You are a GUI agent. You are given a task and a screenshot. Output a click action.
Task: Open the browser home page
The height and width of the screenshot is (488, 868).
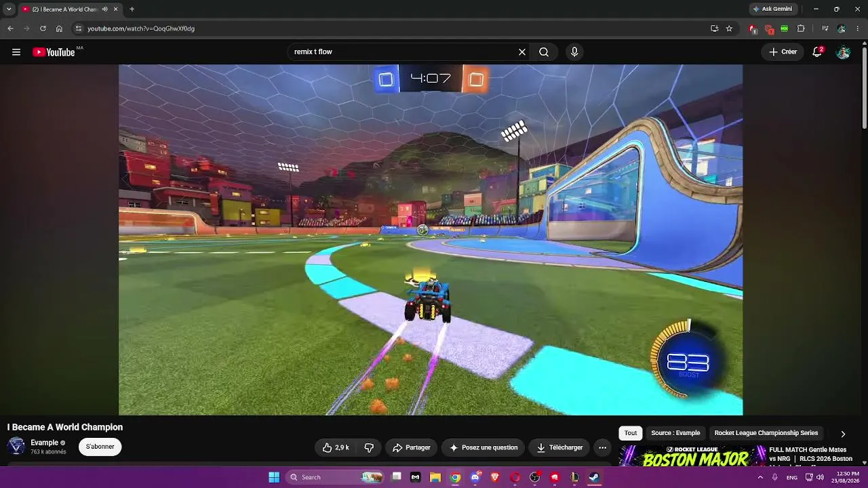(59, 28)
